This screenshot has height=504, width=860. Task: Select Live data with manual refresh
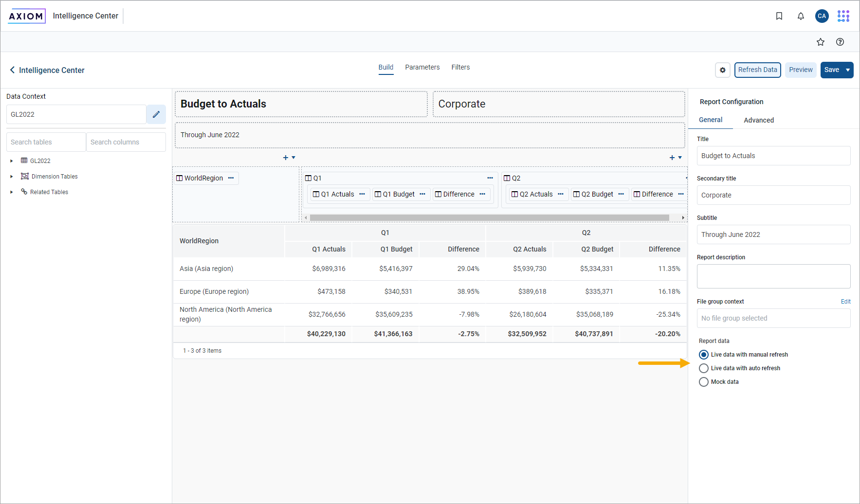(704, 355)
